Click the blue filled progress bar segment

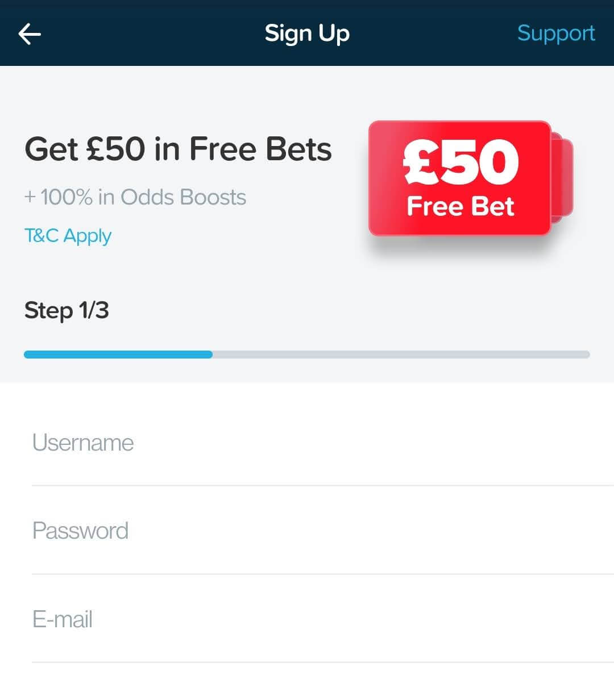[118, 355]
